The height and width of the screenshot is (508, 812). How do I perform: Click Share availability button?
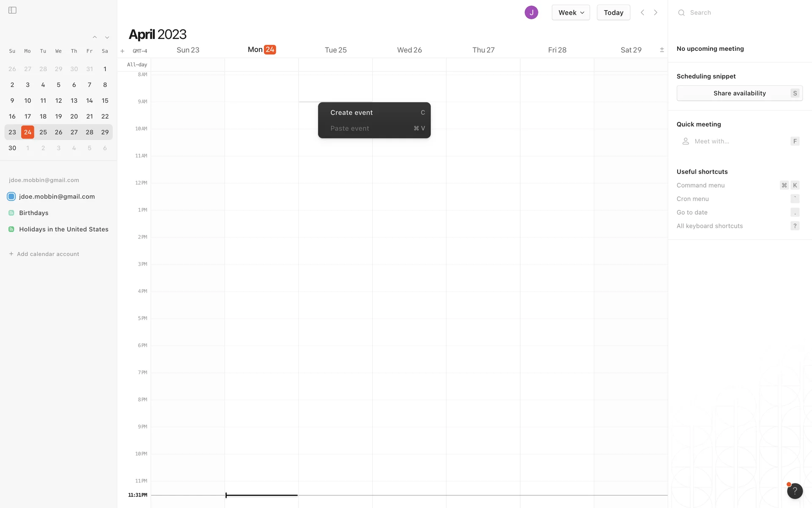point(739,93)
